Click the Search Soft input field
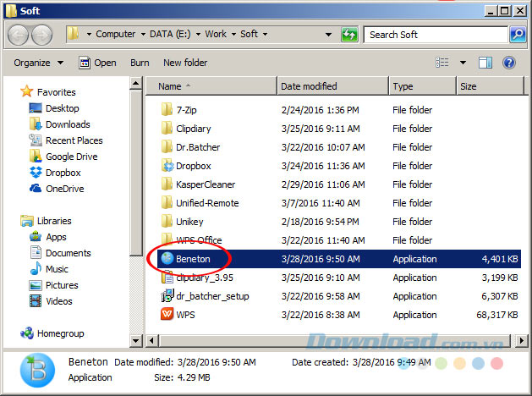The image size is (532, 396). tap(436, 35)
